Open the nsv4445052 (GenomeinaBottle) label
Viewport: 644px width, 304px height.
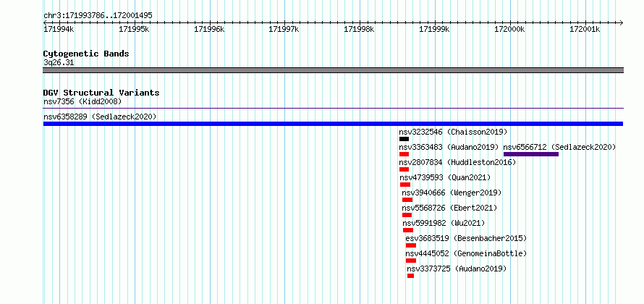(466, 253)
